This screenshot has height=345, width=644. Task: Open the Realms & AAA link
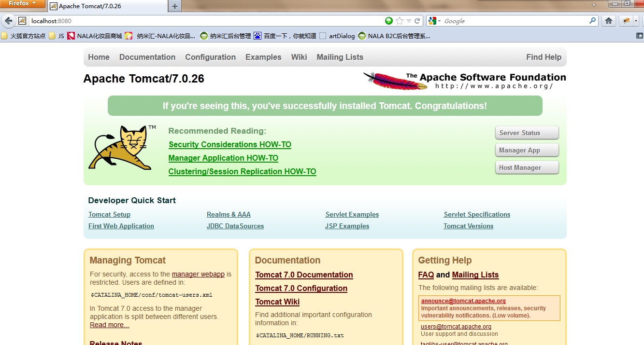coord(229,215)
